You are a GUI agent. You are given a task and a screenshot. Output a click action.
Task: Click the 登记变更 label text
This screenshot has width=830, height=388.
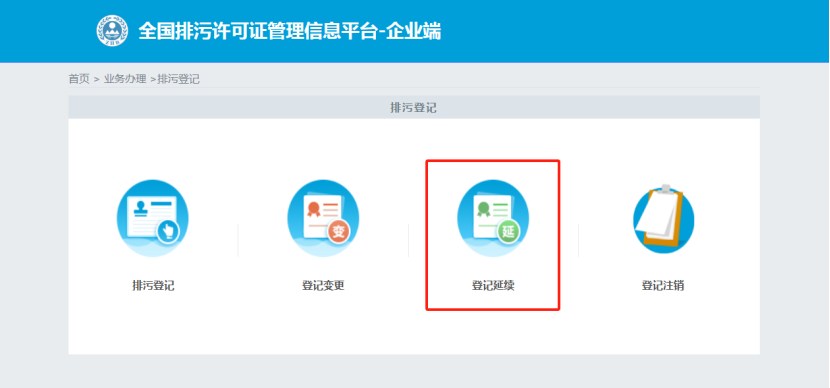323,285
